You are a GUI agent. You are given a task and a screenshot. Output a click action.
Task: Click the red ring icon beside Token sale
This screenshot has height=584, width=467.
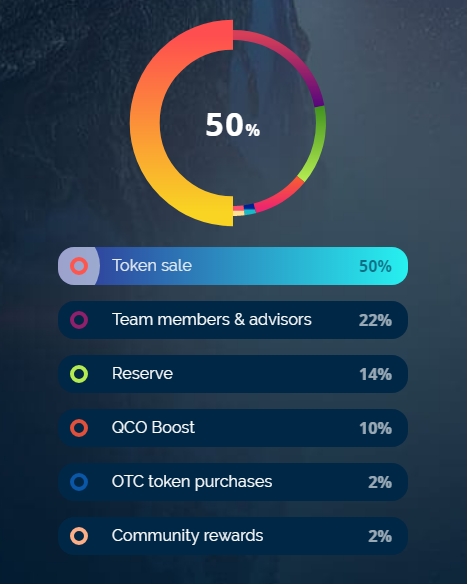tap(79, 266)
